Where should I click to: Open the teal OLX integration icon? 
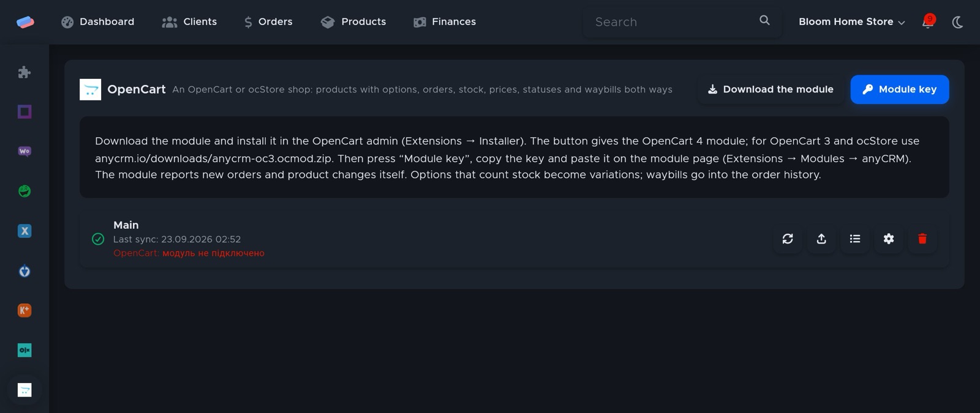(x=24, y=350)
